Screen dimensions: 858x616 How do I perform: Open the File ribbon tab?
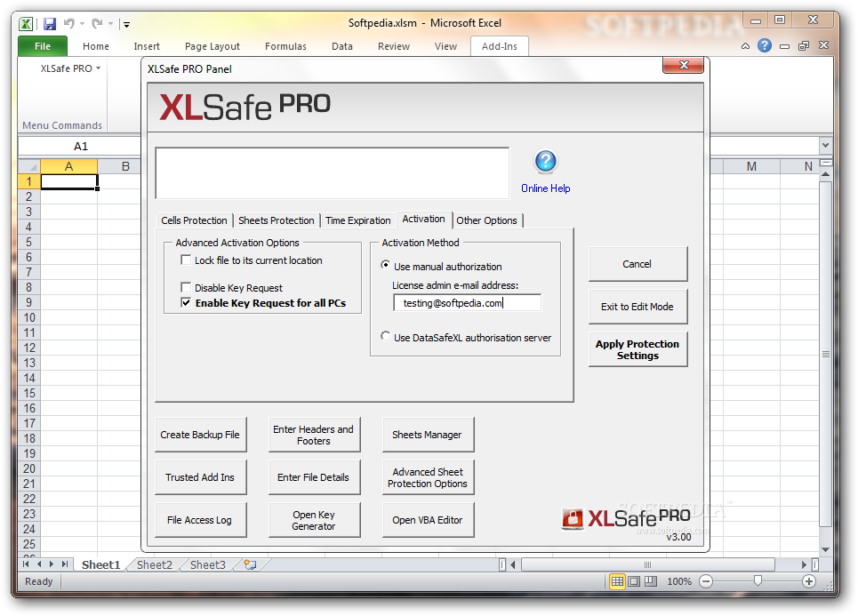pyautogui.click(x=43, y=46)
